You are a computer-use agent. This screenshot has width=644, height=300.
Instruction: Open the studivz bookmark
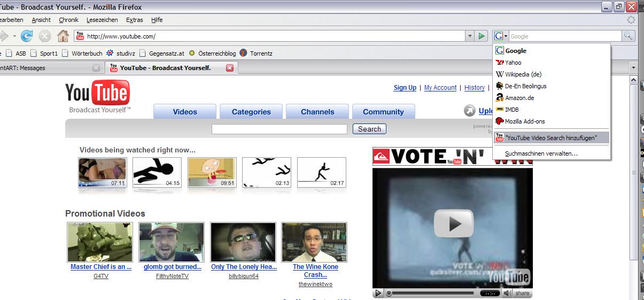point(122,53)
